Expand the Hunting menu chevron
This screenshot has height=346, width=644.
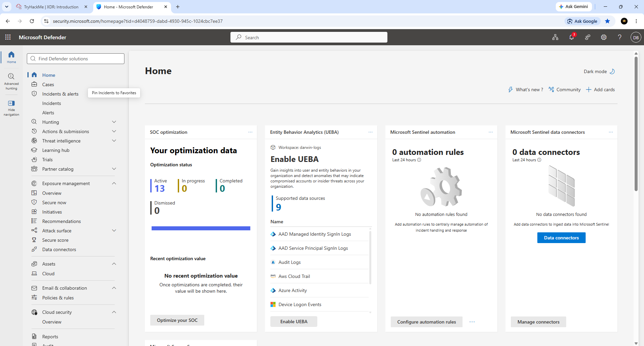tap(114, 122)
